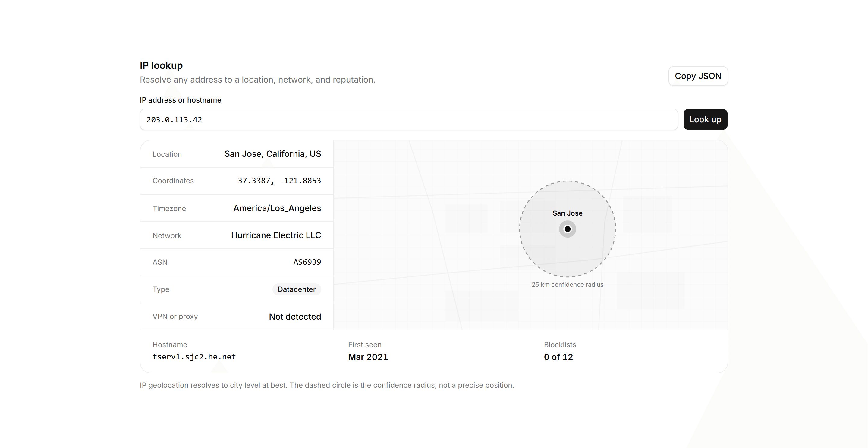The width and height of the screenshot is (868, 448).
Task: Click the ASN row label
Action: (x=160, y=262)
